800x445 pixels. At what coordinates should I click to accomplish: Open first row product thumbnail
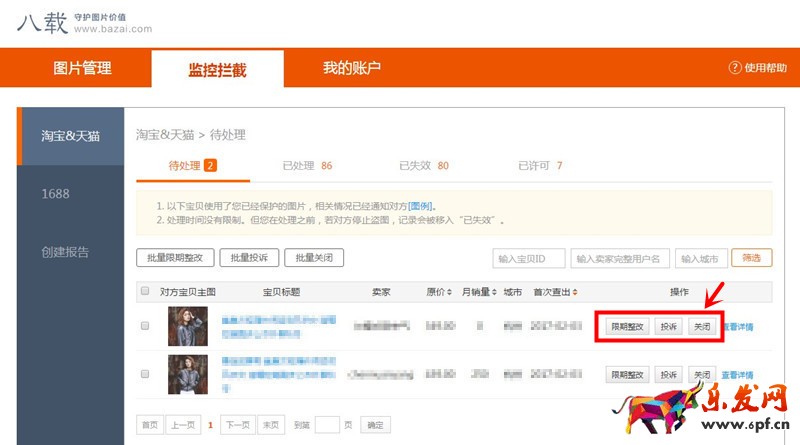[188, 326]
